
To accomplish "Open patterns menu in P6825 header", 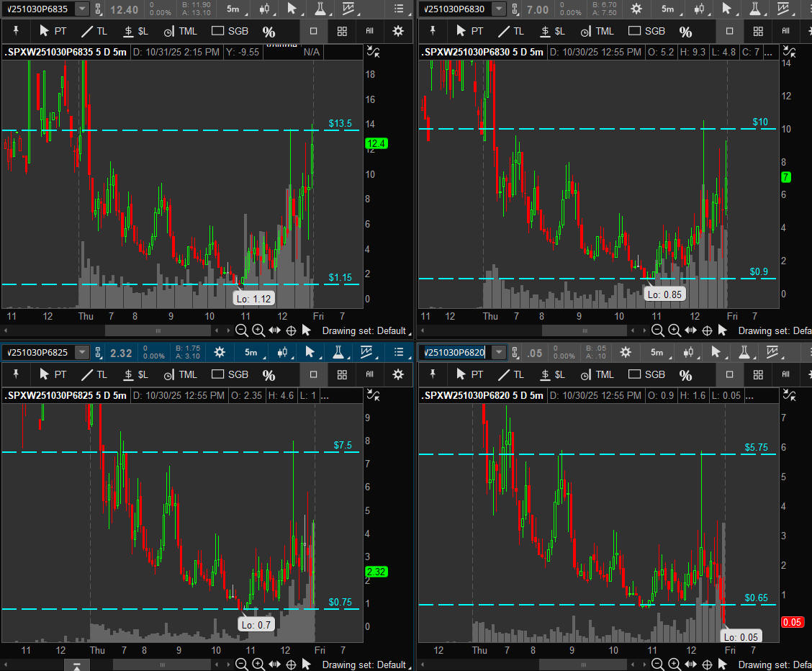I will click(x=369, y=352).
